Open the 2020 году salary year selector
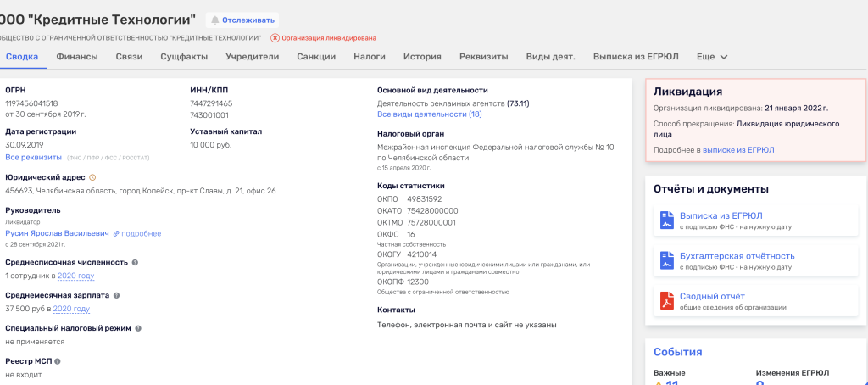This screenshot has height=385, width=868. pyautogui.click(x=71, y=309)
